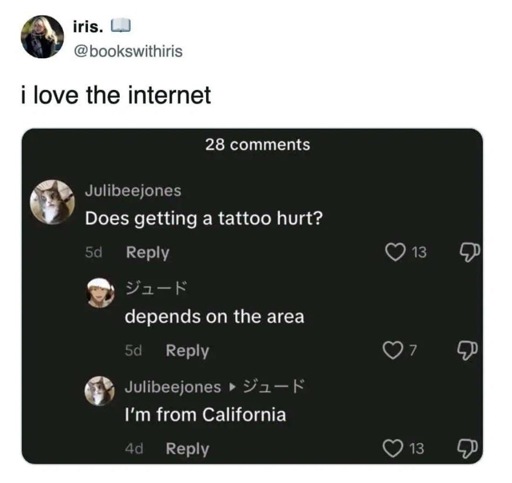Open the iris. display name
Viewport: 512px width, 483px height.
(x=88, y=27)
